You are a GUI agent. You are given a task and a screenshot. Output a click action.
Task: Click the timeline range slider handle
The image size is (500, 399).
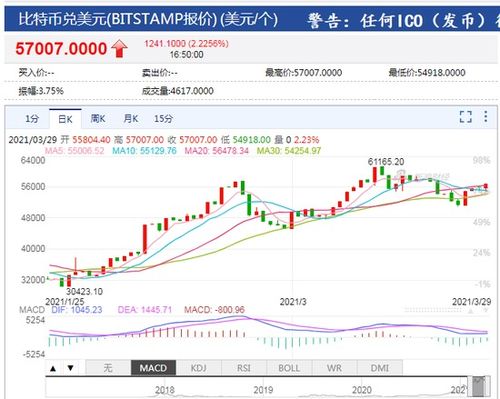(479, 386)
